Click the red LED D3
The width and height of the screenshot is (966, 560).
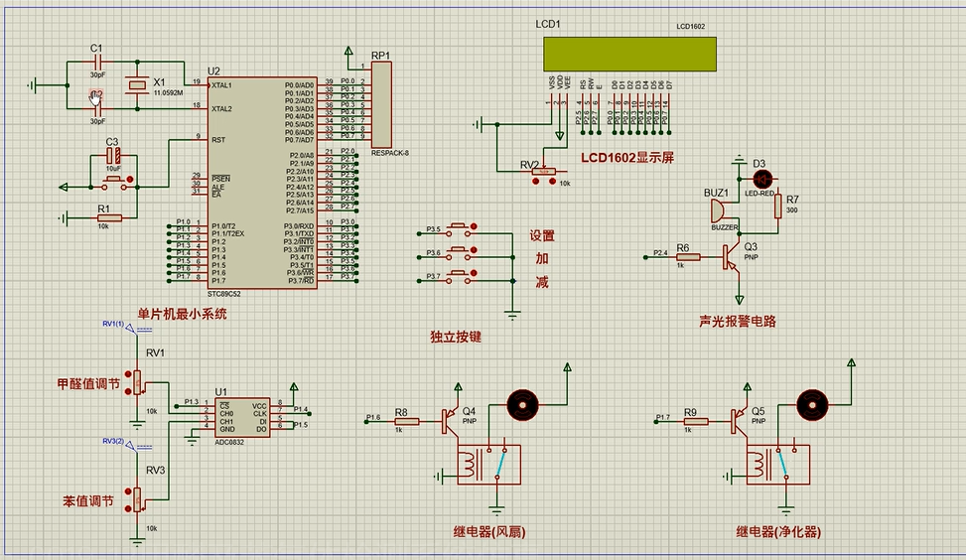pos(762,180)
